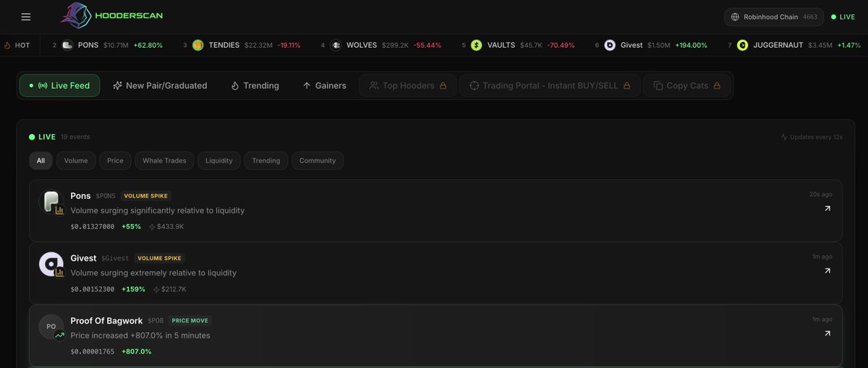Viewport: 868px width, 368px height.
Task: Click the WOLVES token icon in ticker
Action: coord(336,45)
